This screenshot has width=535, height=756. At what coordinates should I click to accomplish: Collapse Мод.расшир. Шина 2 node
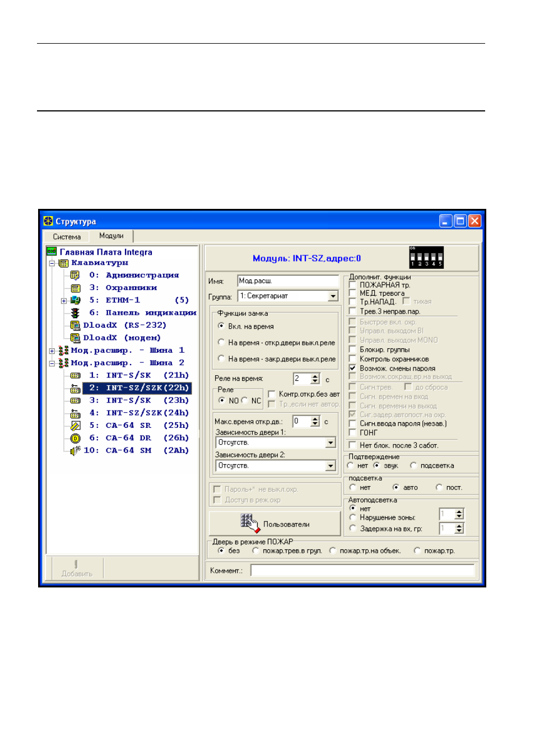[52, 363]
